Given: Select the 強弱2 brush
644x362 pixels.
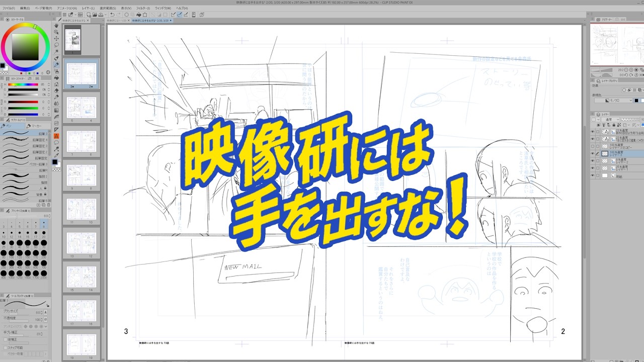Looking at the screenshot, I should [x=25, y=176].
